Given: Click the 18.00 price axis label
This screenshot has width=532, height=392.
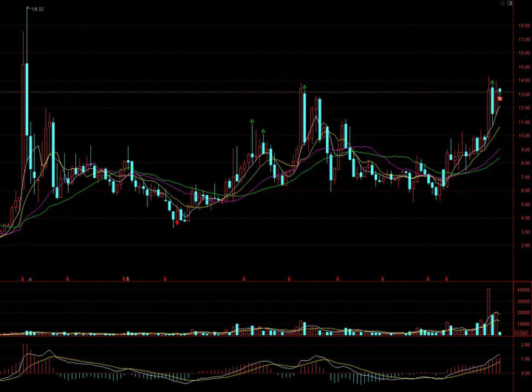Looking at the screenshot, I should point(524,25).
